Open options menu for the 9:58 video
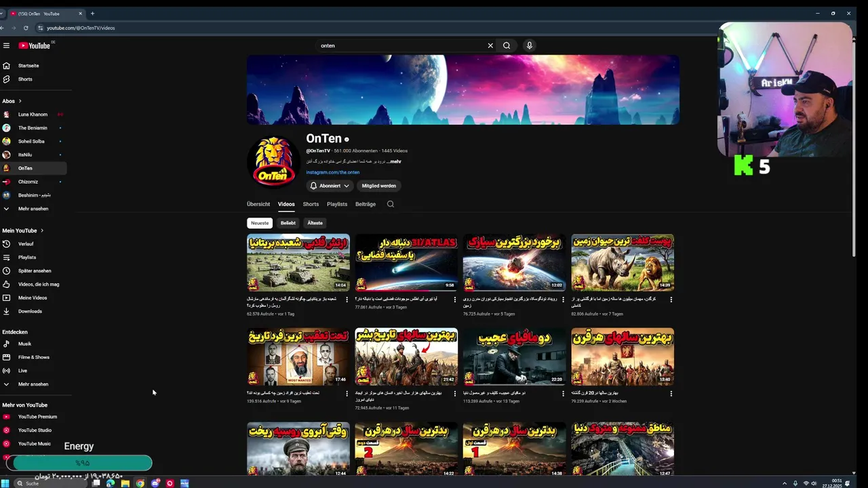Viewport: 868px width, 488px height. pyautogui.click(x=455, y=299)
